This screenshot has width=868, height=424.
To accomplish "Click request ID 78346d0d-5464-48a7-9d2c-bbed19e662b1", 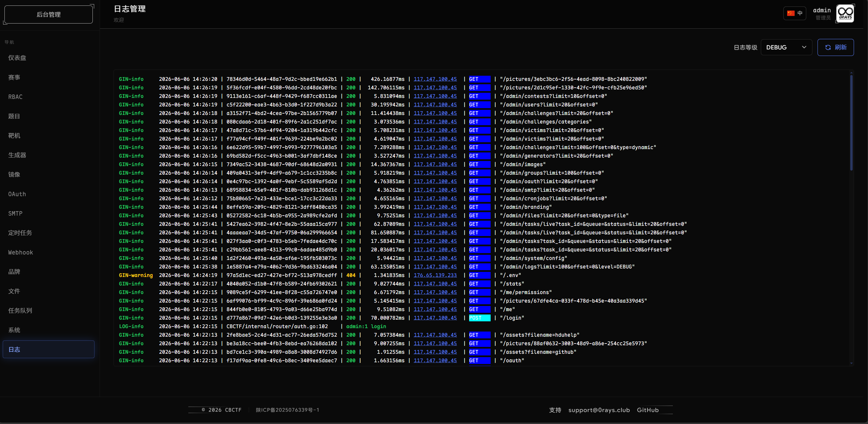I will click(x=281, y=79).
